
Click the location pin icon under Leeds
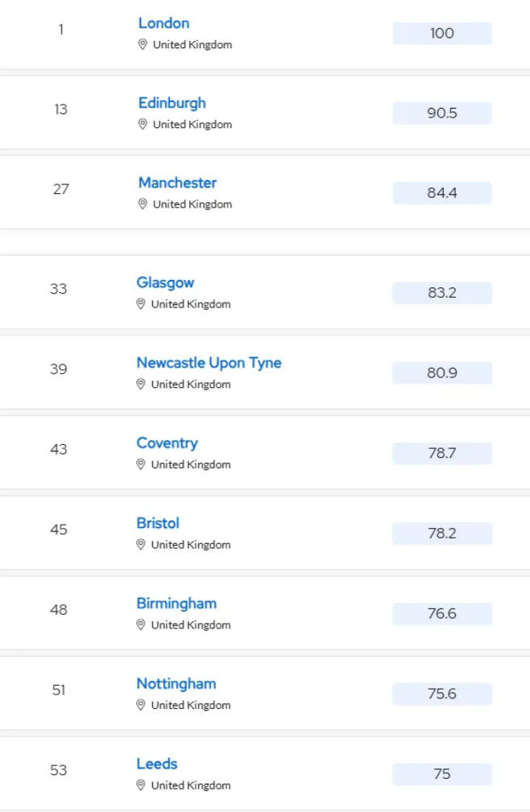click(x=140, y=785)
